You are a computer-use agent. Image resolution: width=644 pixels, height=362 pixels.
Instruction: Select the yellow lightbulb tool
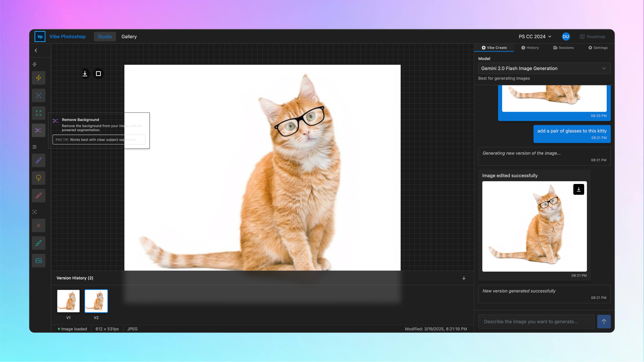38,178
